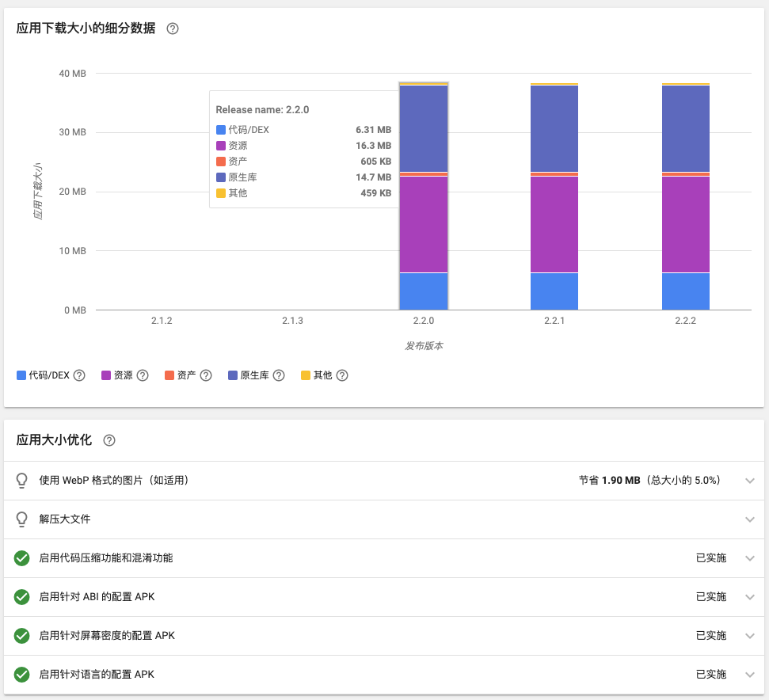Image resolution: width=769 pixels, height=700 pixels.
Task: Click 代码/DEX segment of the 2.2.1 bar
Action: coord(554,291)
